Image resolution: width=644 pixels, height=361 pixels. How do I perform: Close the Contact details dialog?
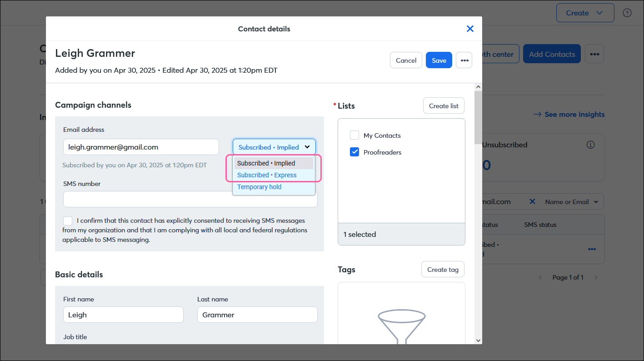(x=470, y=29)
